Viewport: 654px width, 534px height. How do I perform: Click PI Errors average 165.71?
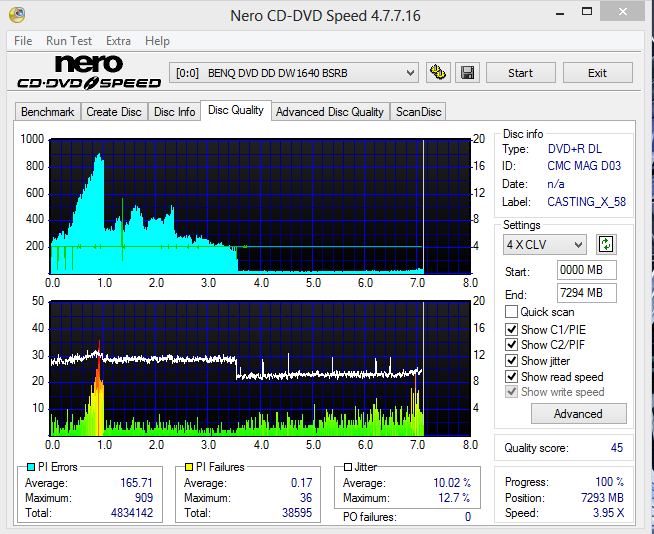pyautogui.click(x=136, y=483)
